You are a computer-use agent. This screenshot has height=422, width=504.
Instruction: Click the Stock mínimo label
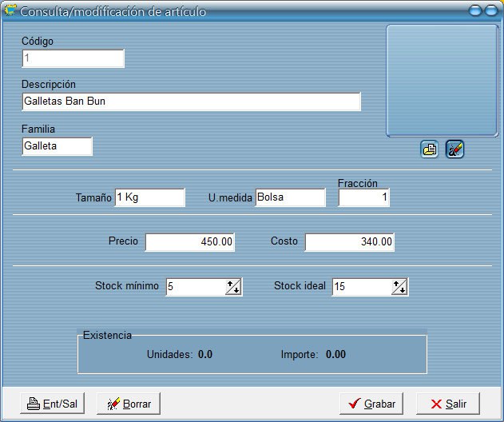(x=127, y=285)
